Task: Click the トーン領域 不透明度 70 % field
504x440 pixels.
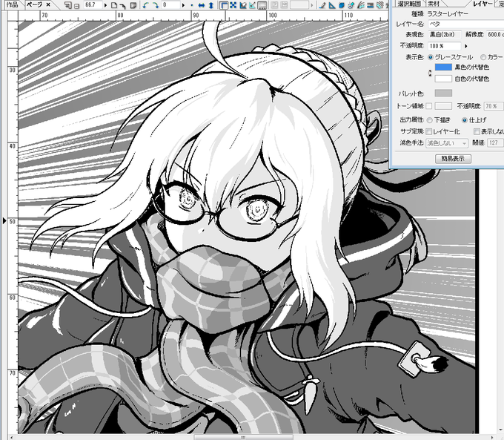Action: (x=494, y=106)
